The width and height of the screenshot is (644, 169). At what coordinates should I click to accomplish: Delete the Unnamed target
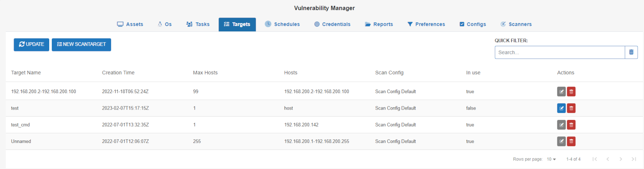[571, 141]
